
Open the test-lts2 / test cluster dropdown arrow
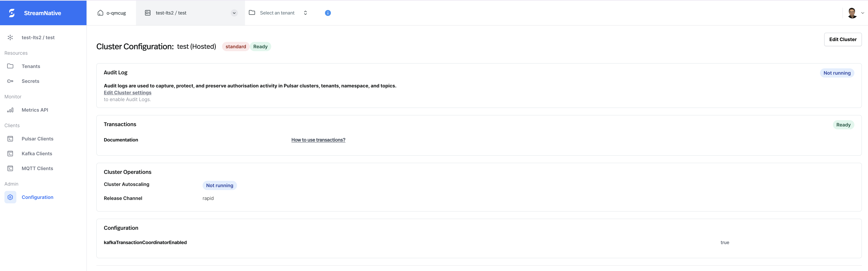pos(234,13)
